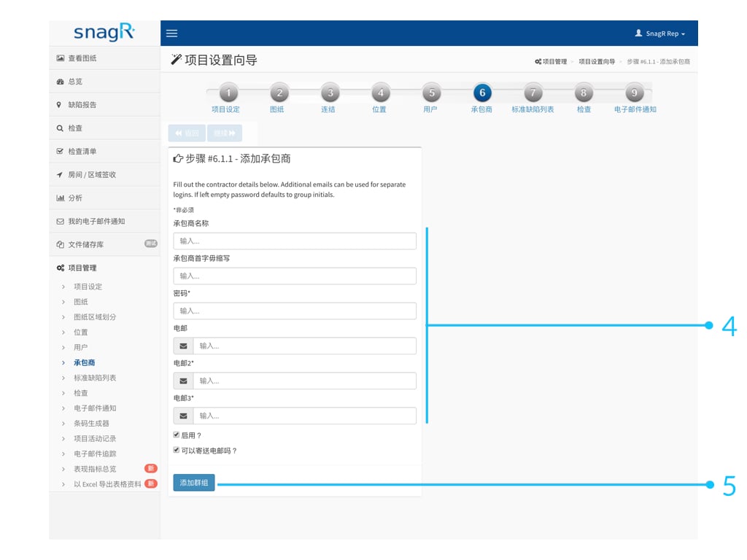Go to wizard step 4 位置
747x560 pixels.
[x=381, y=93]
